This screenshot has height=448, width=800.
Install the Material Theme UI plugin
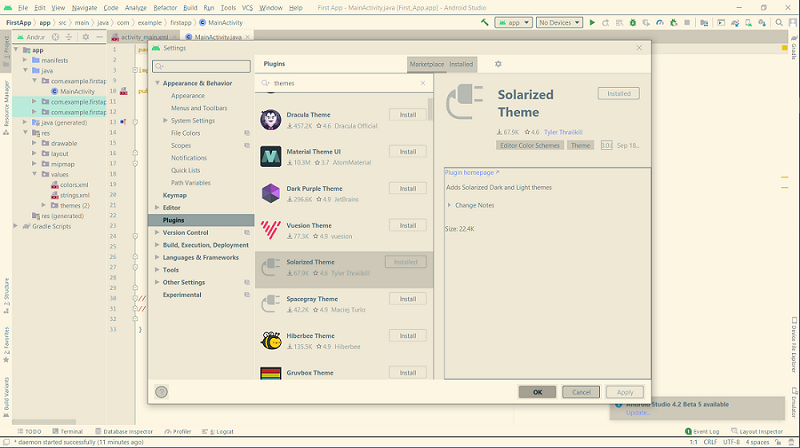[408, 152]
